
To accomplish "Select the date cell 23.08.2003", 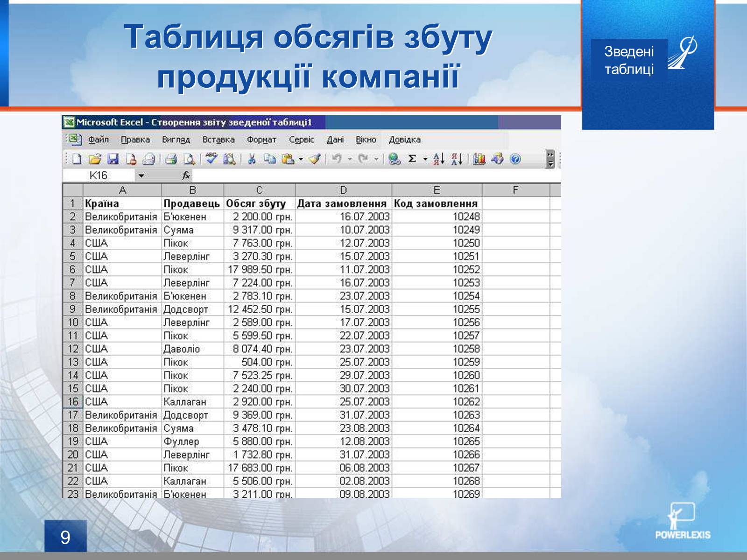I will tap(344, 428).
